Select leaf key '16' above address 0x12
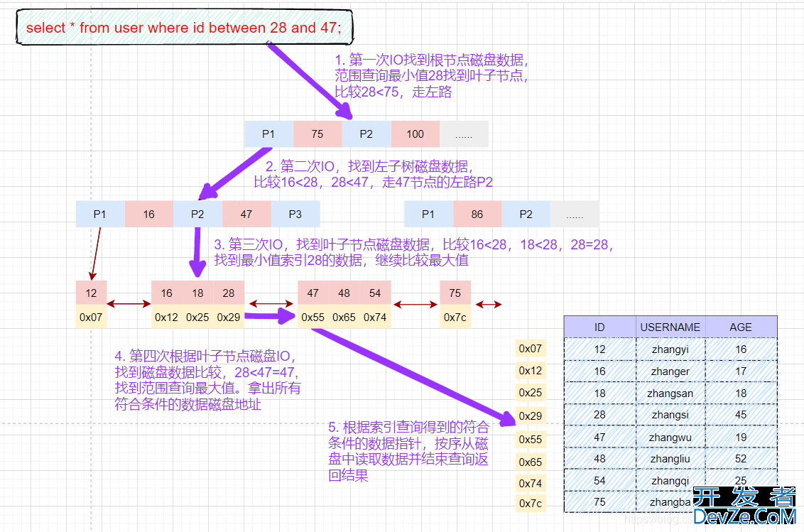The image size is (804, 532). coord(167,293)
